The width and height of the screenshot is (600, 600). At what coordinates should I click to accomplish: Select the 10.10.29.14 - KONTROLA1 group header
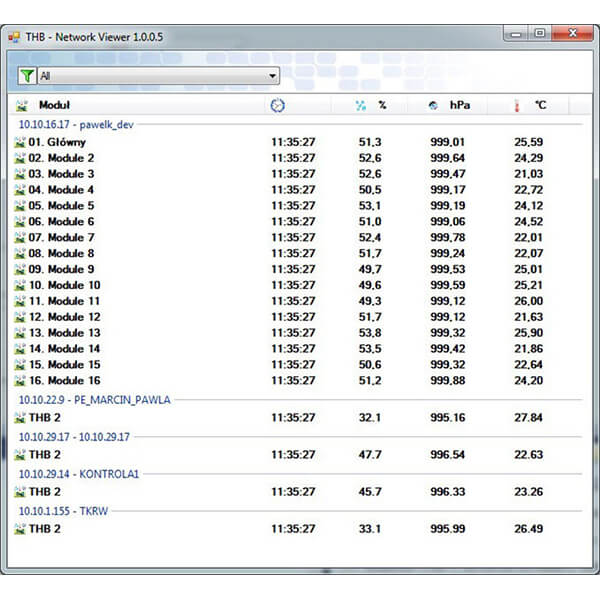[x=79, y=474]
